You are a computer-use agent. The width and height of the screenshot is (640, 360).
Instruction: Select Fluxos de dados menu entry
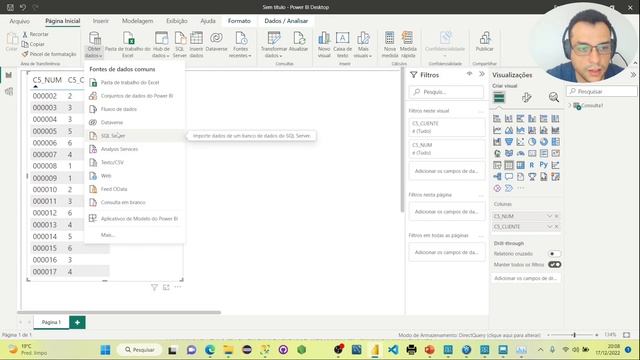[x=134, y=109]
